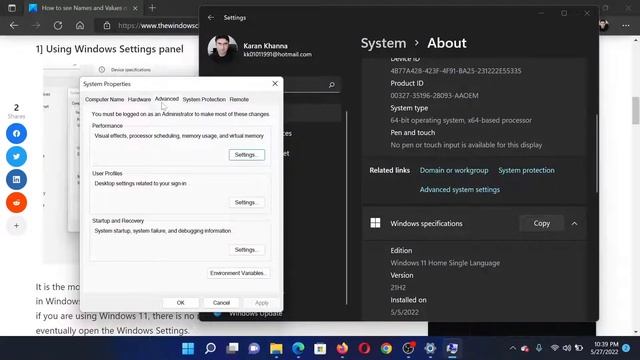The width and height of the screenshot is (640, 360).
Task: Confirm System Properties with OK
Action: pos(180,302)
